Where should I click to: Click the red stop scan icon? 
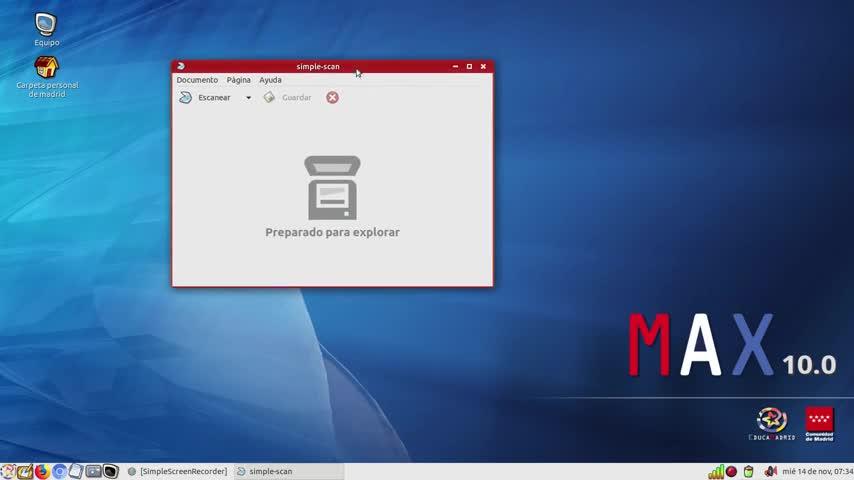[332, 98]
